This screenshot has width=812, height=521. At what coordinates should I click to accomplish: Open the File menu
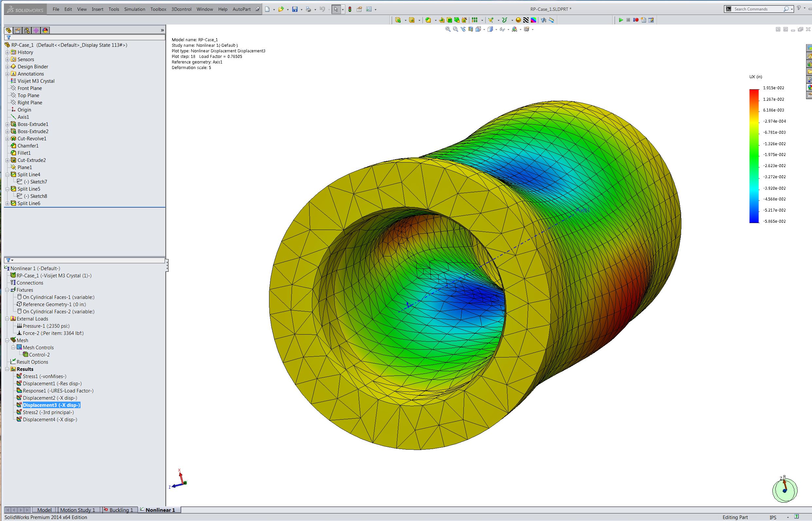(x=56, y=9)
